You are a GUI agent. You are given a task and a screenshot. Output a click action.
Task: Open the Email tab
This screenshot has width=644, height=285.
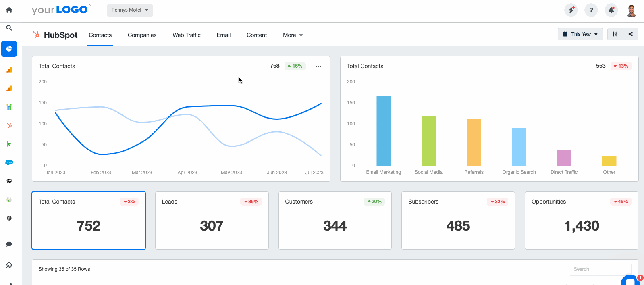[224, 35]
